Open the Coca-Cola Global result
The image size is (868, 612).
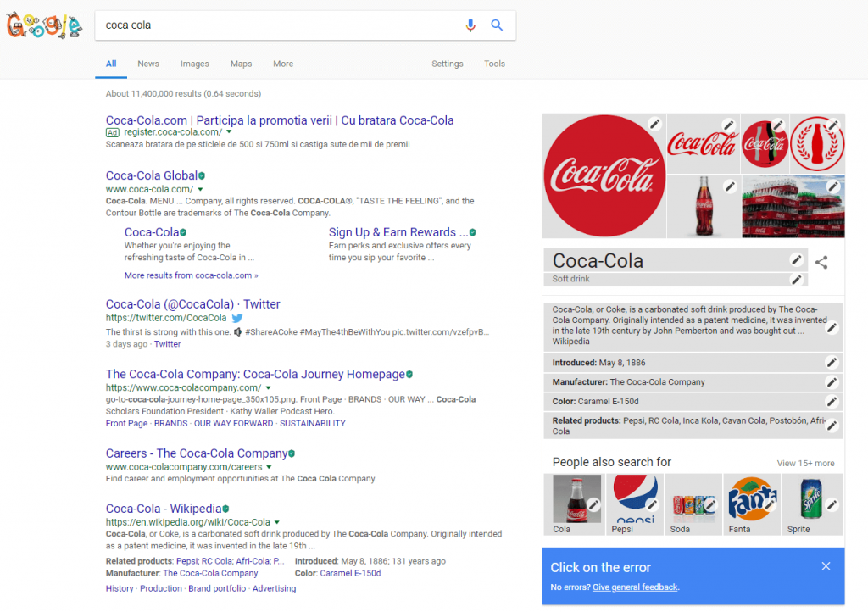point(151,175)
